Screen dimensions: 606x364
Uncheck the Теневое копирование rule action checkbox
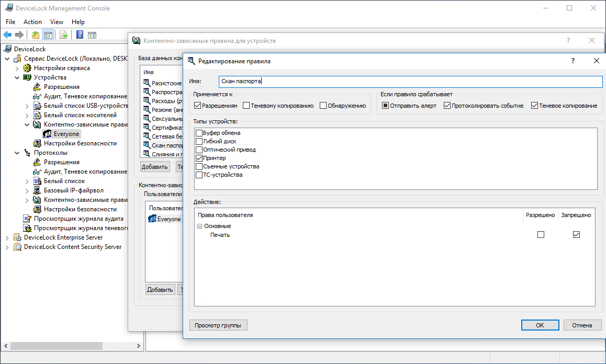pyautogui.click(x=534, y=106)
